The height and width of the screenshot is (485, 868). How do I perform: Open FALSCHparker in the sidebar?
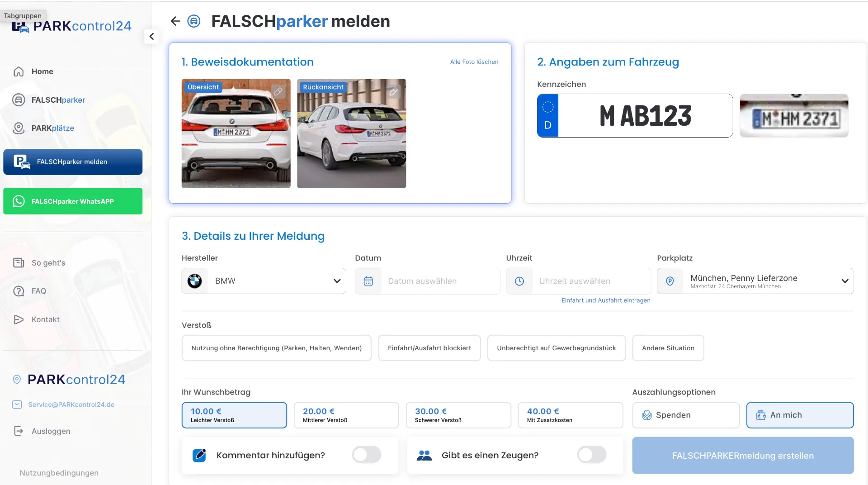pos(49,100)
